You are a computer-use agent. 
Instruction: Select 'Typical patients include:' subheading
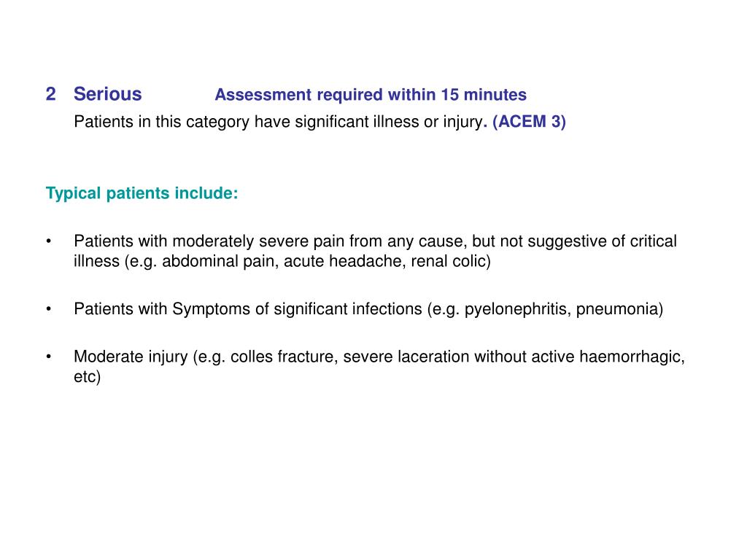pos(142,193)
